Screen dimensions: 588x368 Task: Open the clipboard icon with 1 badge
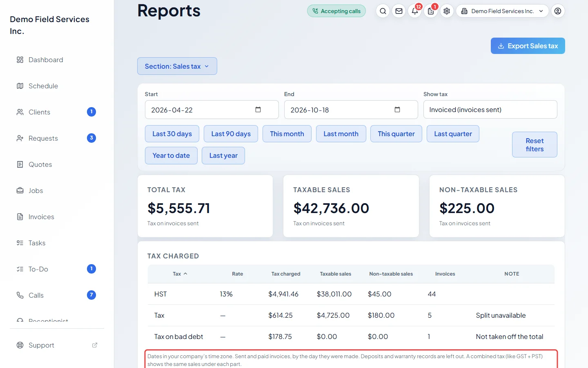431,11
